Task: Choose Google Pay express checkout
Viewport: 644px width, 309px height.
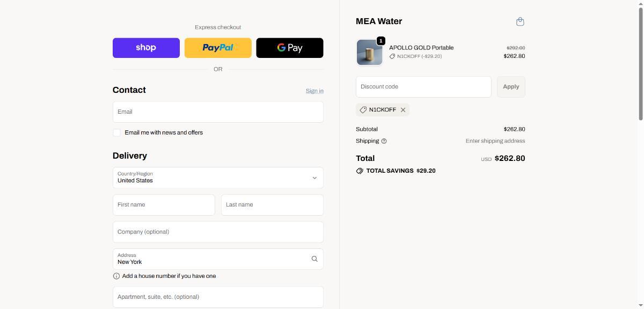Action: pos(290,48)
